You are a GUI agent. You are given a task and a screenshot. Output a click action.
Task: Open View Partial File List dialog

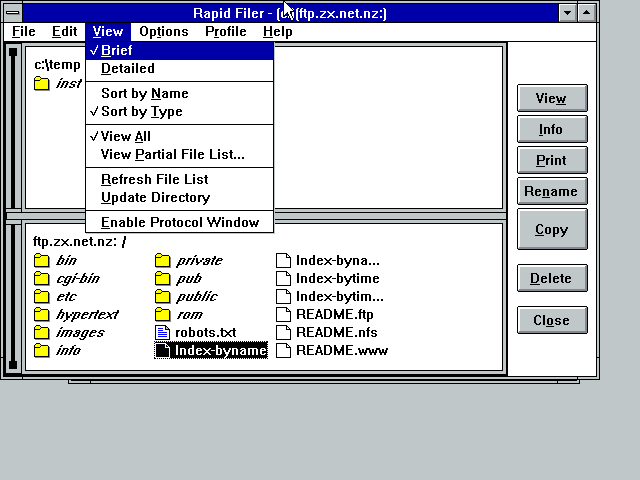(180, 154)
